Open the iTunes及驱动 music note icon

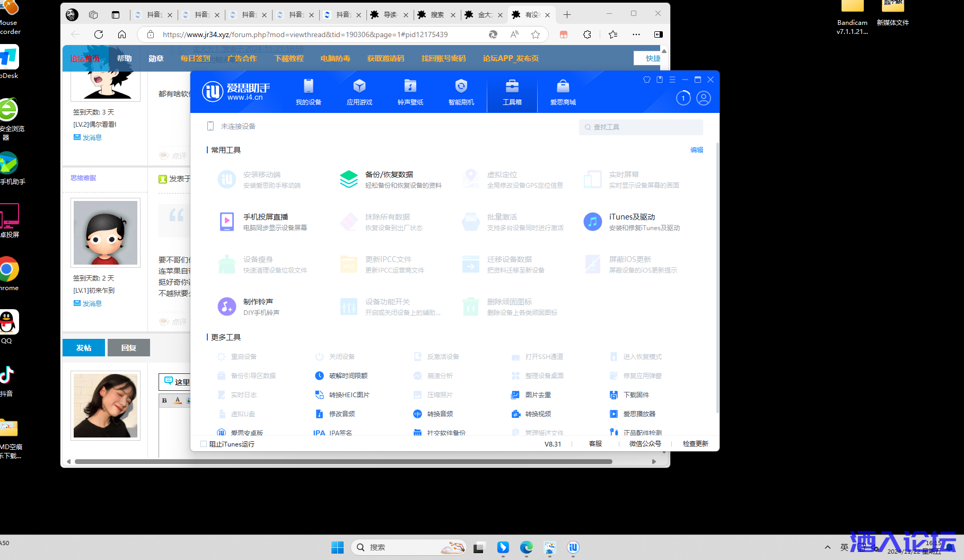tap(592, 222)
